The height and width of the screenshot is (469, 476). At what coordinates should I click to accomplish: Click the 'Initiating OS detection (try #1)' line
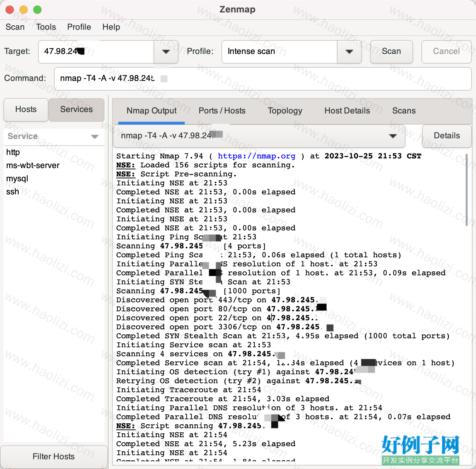[x=246, y=372]
